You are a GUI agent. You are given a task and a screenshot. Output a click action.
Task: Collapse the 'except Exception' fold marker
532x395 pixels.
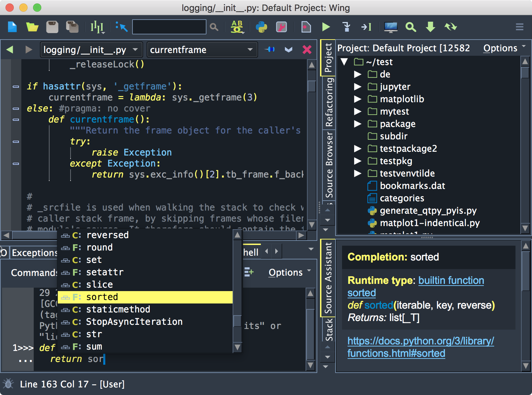tap(16, 163)
